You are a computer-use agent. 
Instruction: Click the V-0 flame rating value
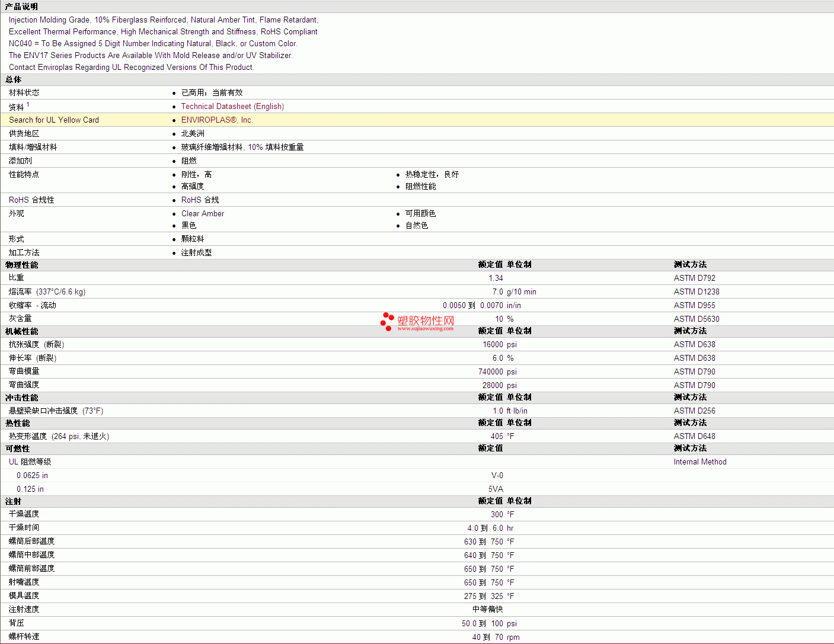point(497,476)
